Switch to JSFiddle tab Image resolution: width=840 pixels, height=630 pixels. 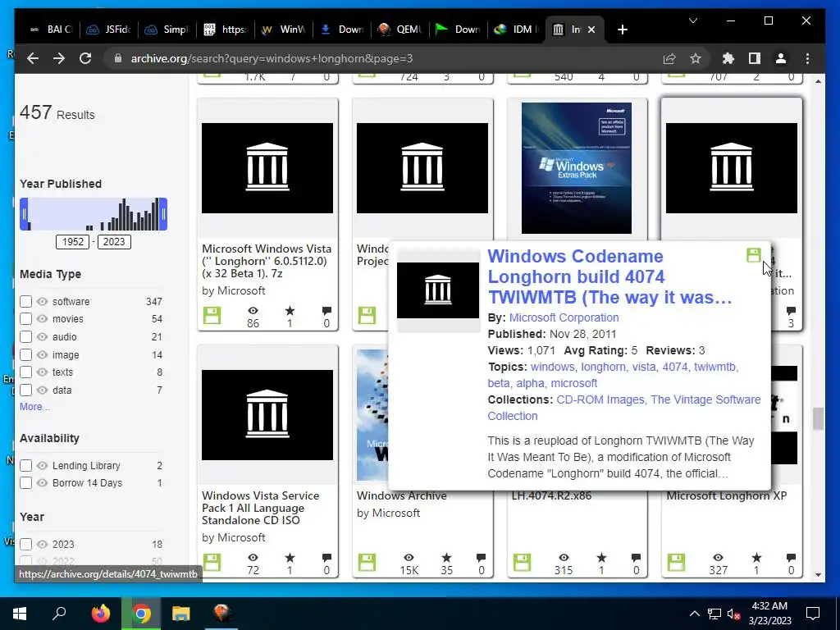(x=109, y=30)
